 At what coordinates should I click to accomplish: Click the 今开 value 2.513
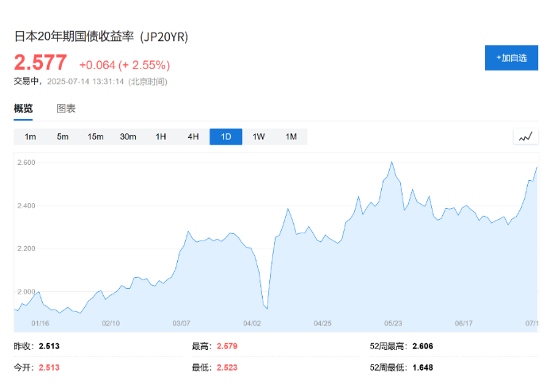click(49, 367)
